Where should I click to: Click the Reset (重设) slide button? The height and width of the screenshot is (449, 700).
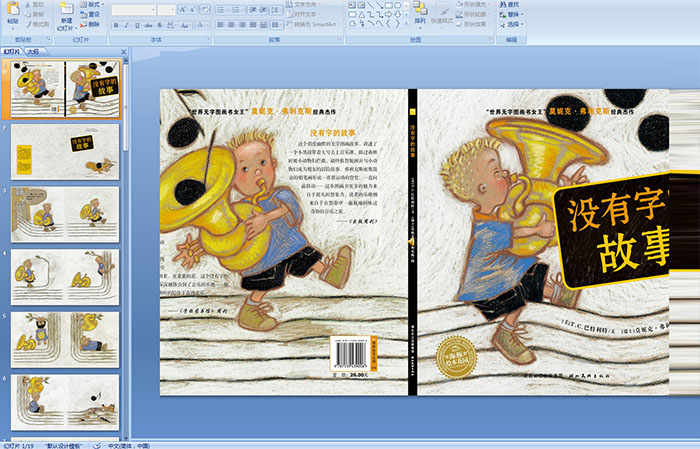pos(90,14)
